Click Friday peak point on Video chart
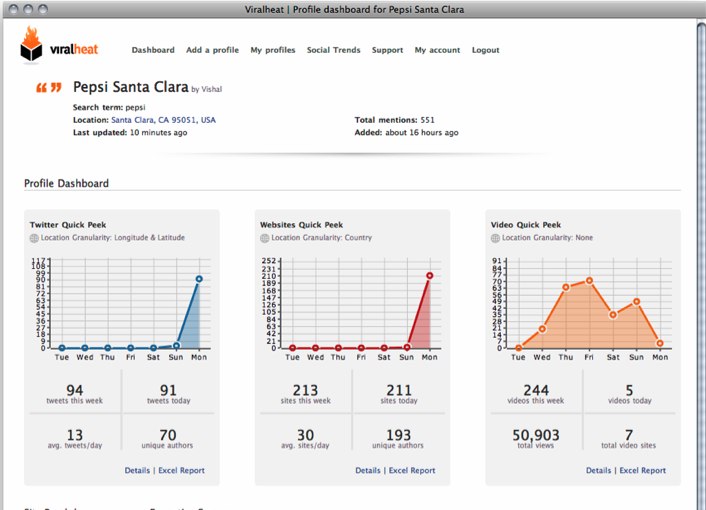The width and height of the screenshot is (706, 510). click(x=589, y=281)
